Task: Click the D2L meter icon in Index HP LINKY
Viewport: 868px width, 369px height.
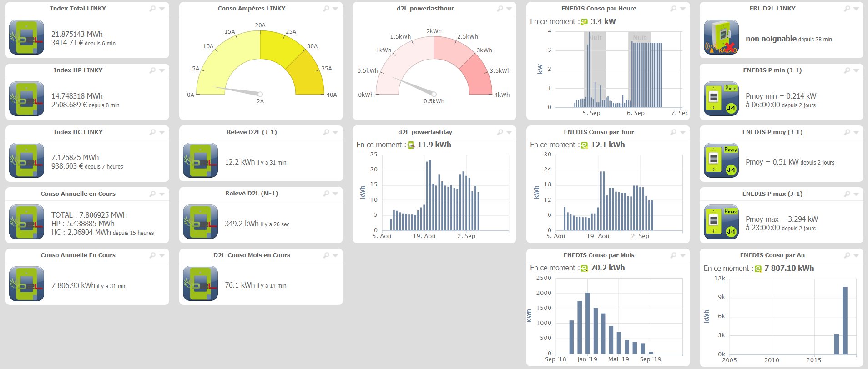Action: (x=27, y=99)
